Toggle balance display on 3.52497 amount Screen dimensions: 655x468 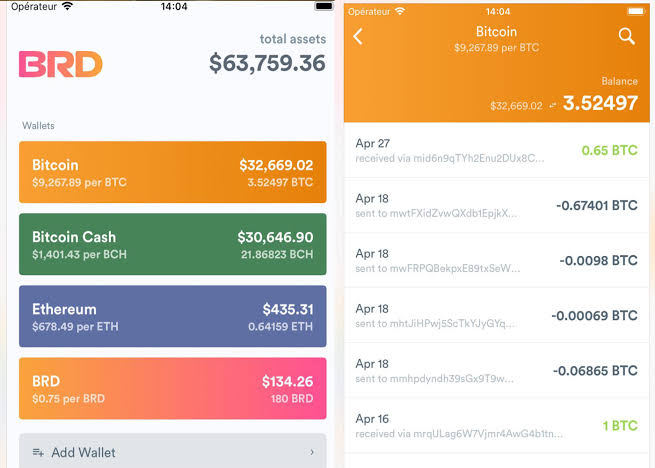(x=600, y=103)
